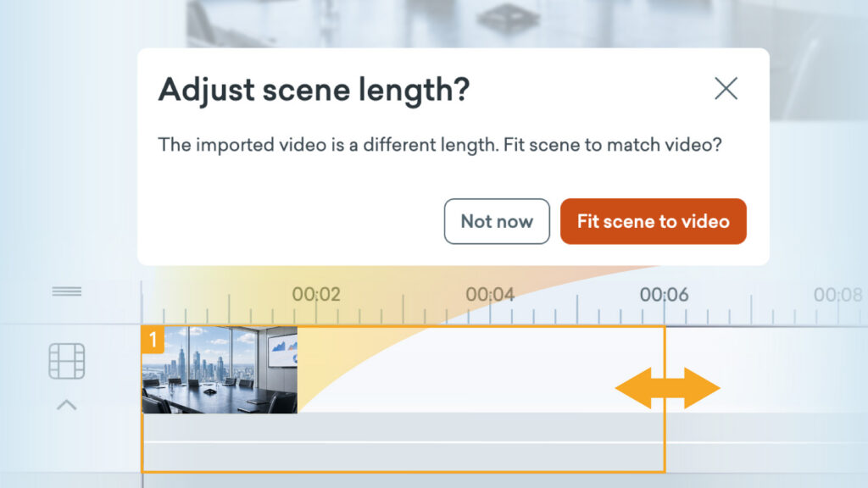The image size is (868, 488).
Task: Jump to the 00:02 mark on ruler
Action: click(x=316, y=294)
